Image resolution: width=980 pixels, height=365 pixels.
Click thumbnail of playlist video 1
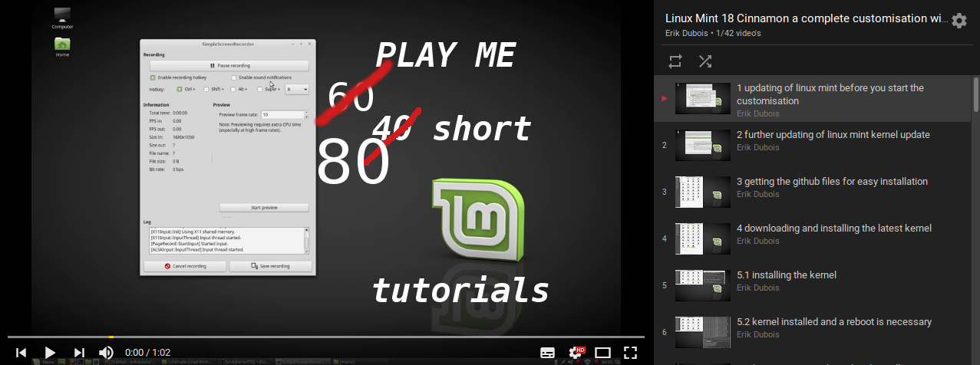coord(703,98)
